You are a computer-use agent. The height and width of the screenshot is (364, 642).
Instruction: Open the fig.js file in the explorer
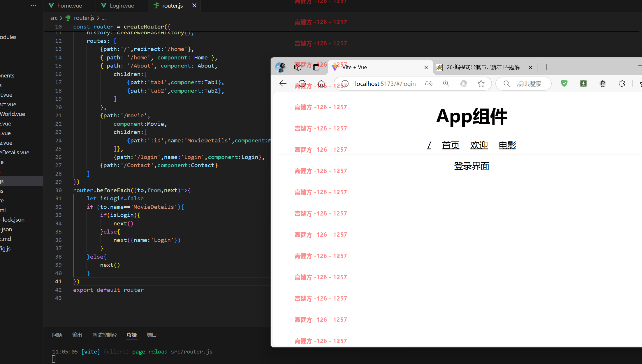point(6,248)
